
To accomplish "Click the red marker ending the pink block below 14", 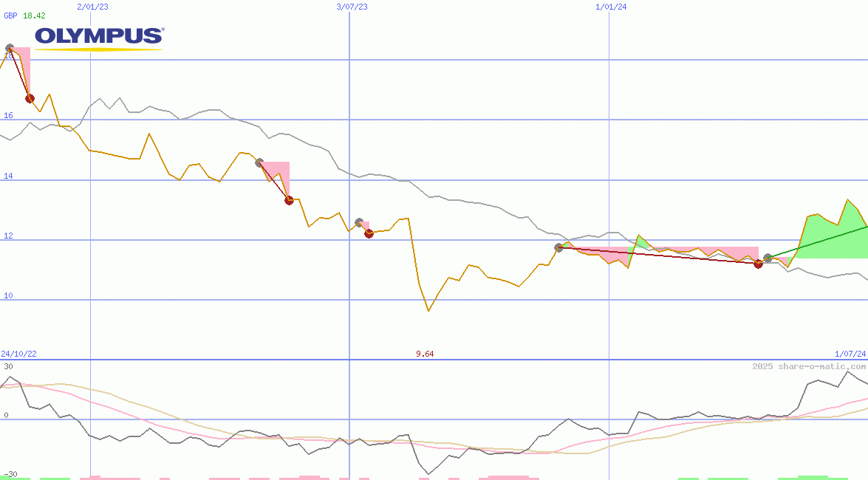I will point(289,200).
